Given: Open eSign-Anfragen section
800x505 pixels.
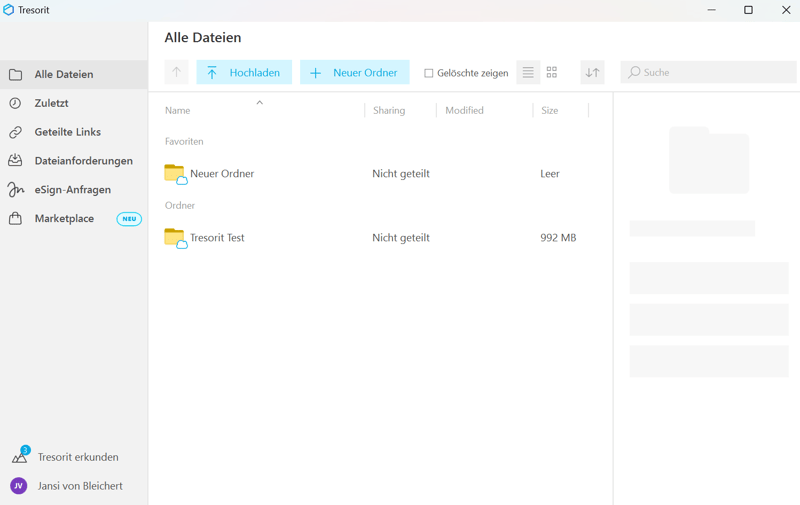Looking at the screenshot, I should coord(72,190).
